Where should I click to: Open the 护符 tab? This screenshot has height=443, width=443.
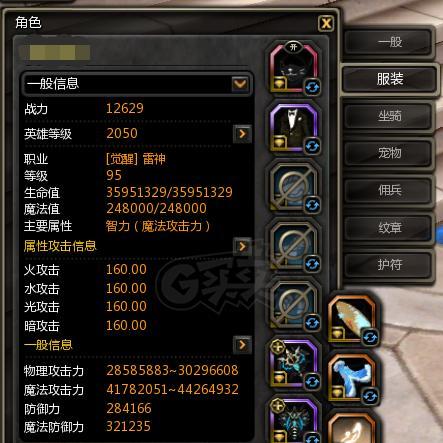click(x=389, y=265)
